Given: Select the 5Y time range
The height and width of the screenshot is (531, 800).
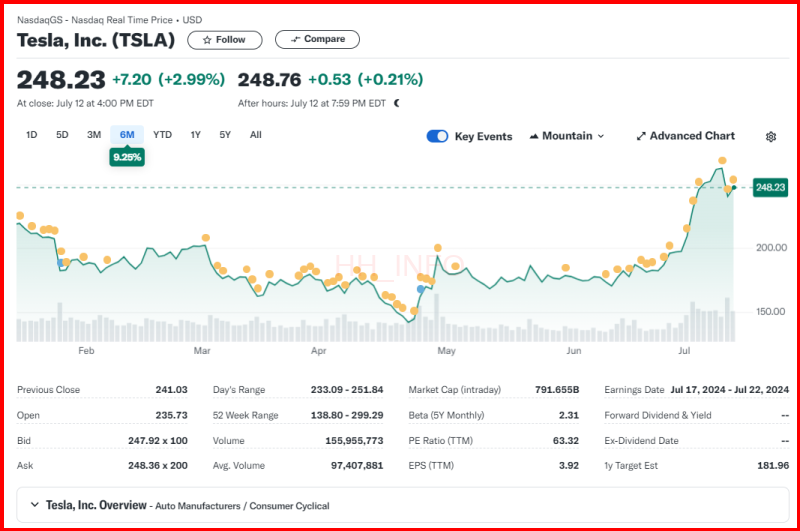Looking at the screenshot, I should pyautogui.click(x=225, y=135).
